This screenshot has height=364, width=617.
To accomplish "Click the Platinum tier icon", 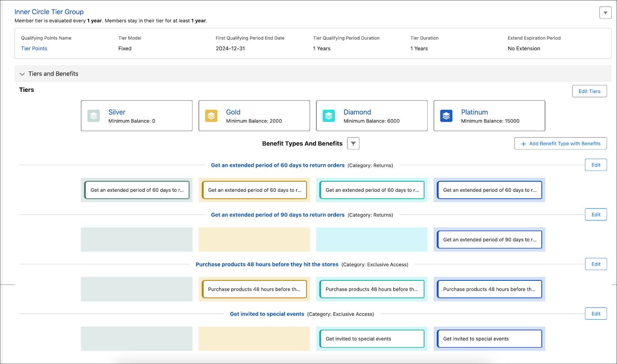I will click(446, 116).
